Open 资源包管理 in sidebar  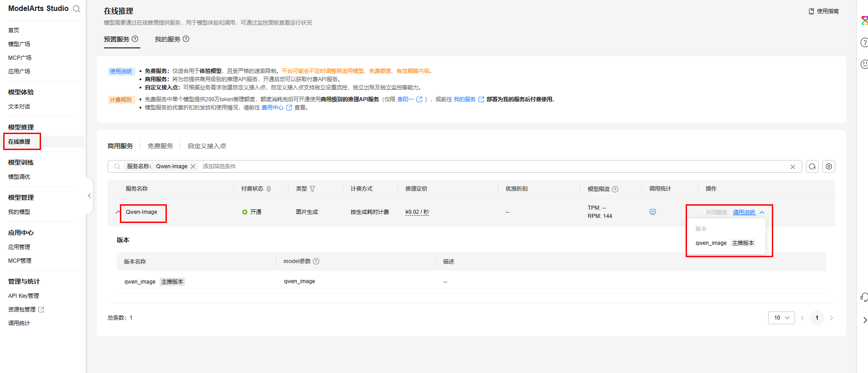pos(22,309)
